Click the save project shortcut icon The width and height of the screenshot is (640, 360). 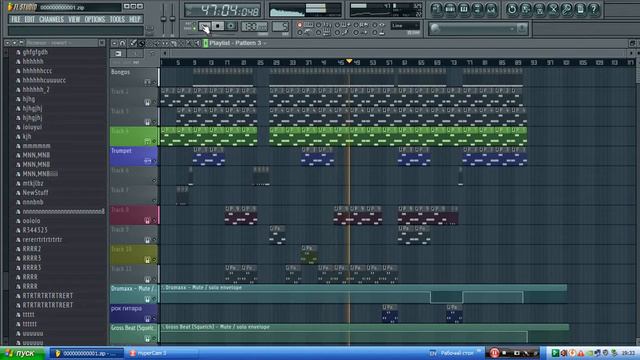525,9
